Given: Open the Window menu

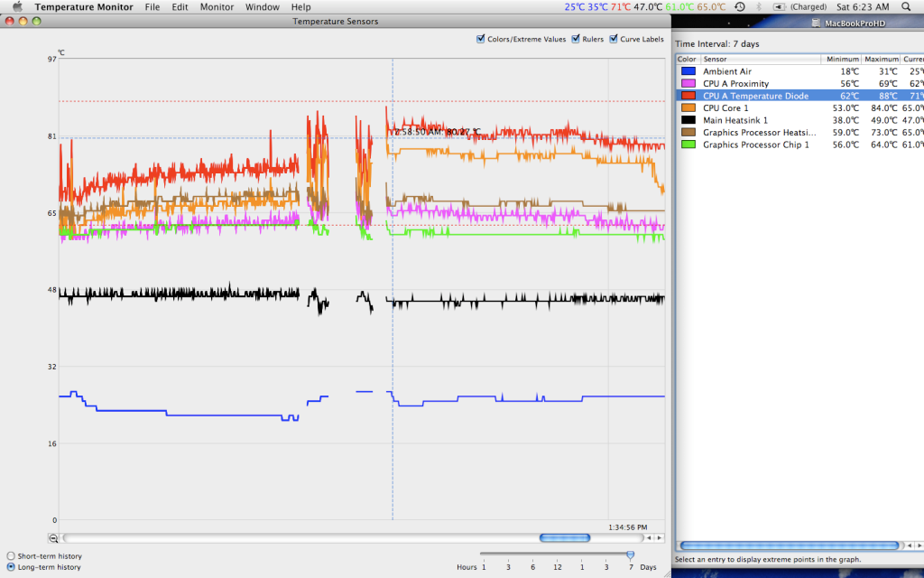Looking at the screenshot, I should [x=262, y=7].
